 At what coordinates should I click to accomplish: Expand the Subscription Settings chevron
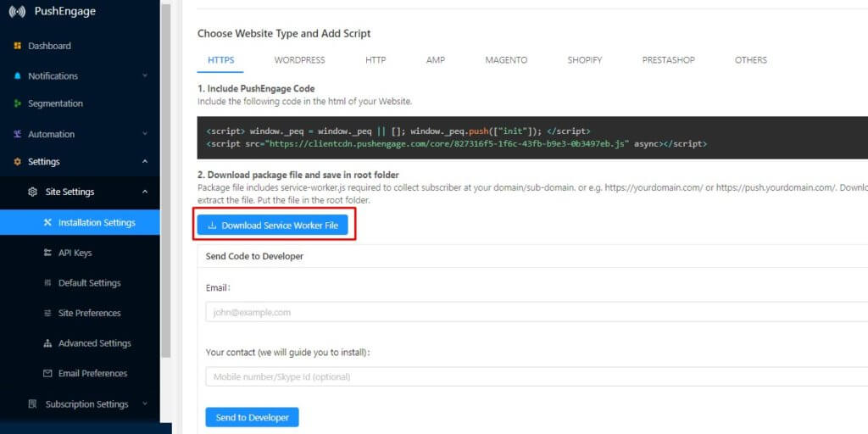[144, 404]
